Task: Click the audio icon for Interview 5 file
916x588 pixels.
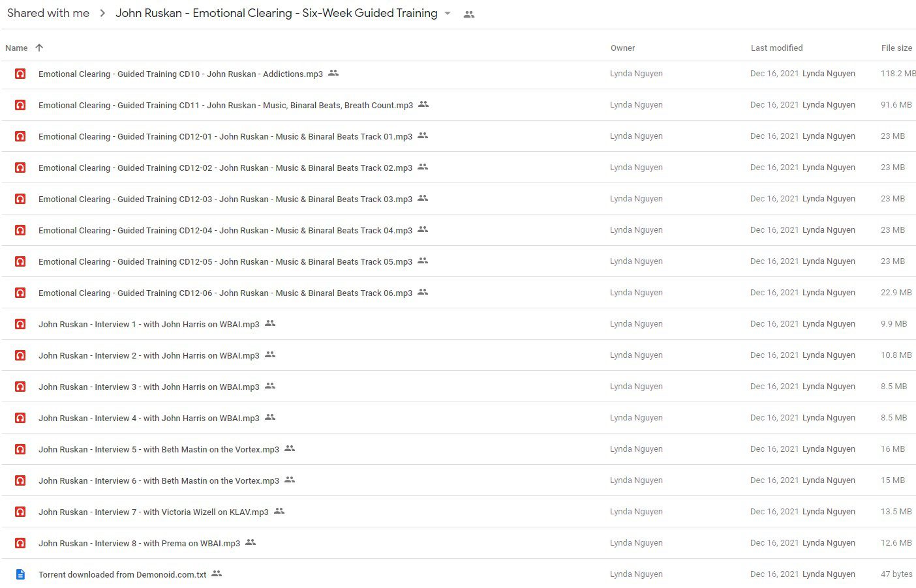Action: (20, 449)
